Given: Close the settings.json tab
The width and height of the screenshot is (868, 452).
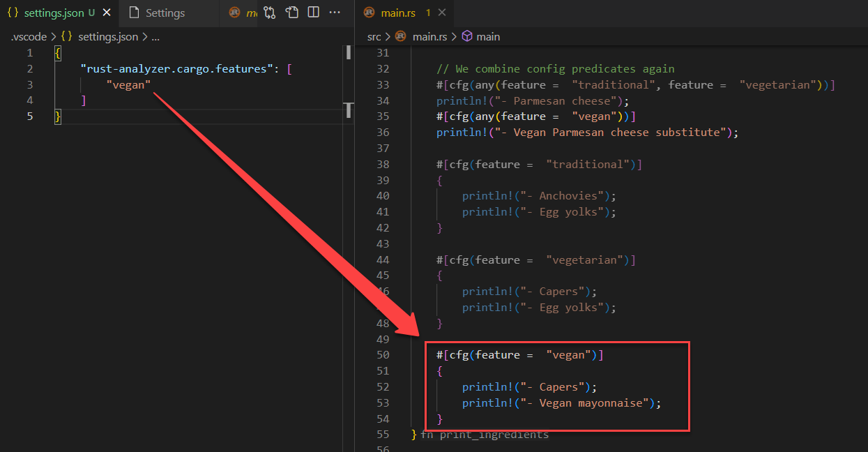Looking at the screenshot, I should point(107,13).
